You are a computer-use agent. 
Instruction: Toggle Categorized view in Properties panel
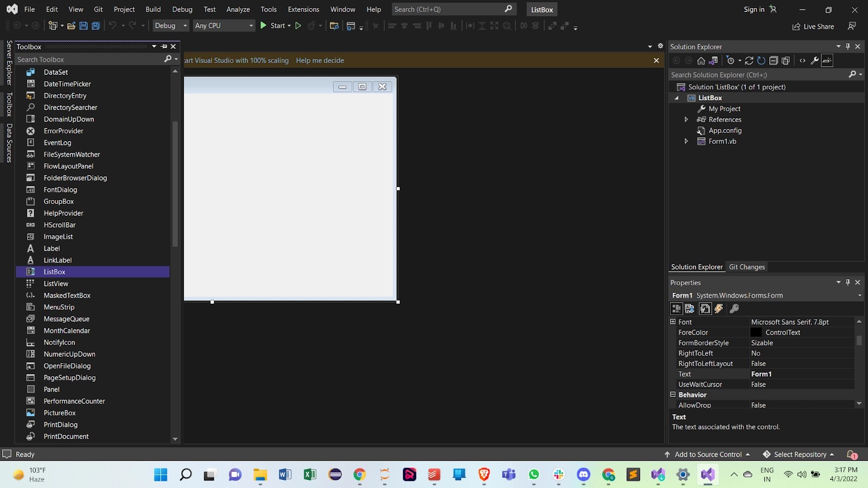pyautogui.click(x=676, y=309)
